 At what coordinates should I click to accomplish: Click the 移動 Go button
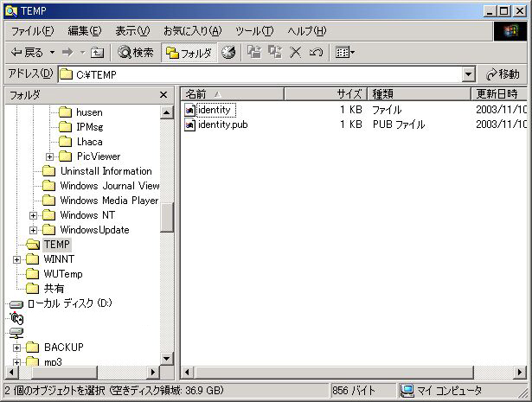[503, 74]
